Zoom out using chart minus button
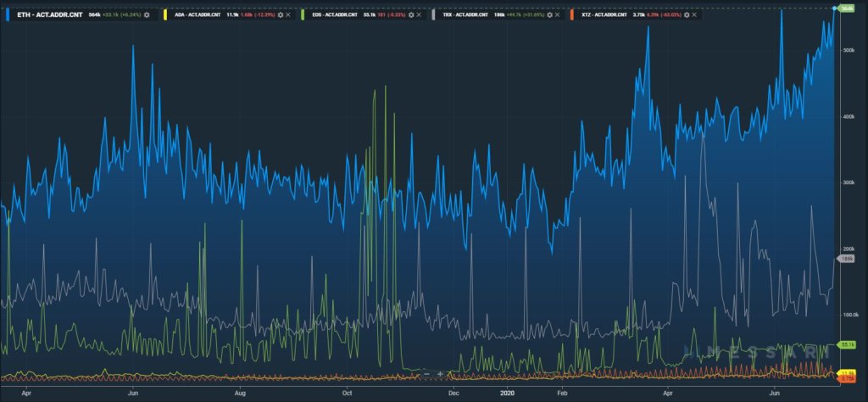The image size is (868, 402). (x=427, y=374)
